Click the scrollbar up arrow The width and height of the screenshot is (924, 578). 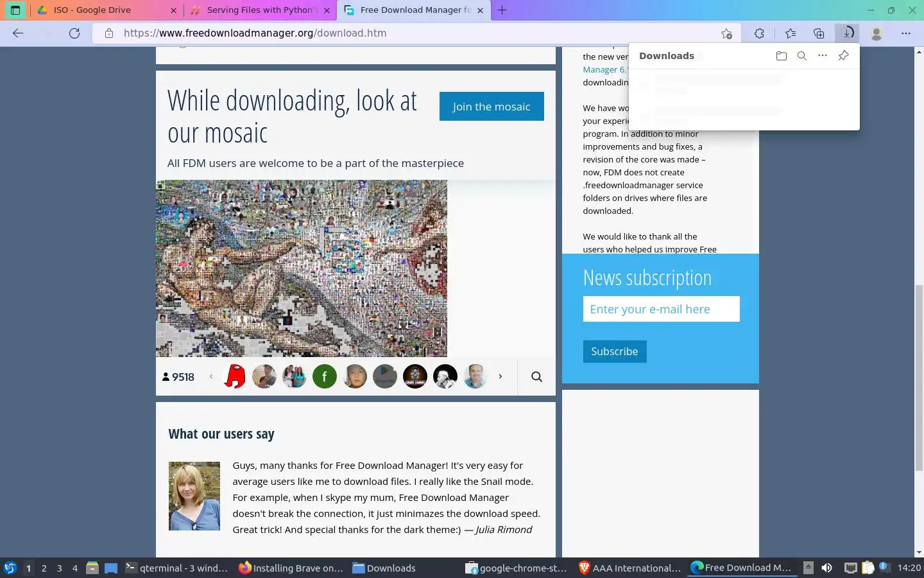tap(919, 51)
